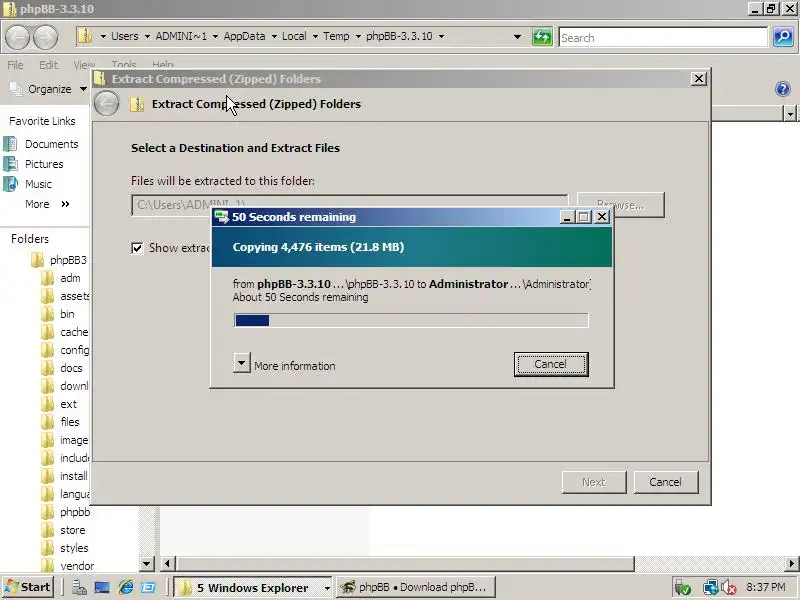
Task: Click the search magnifier button
Action: (783, 37)
